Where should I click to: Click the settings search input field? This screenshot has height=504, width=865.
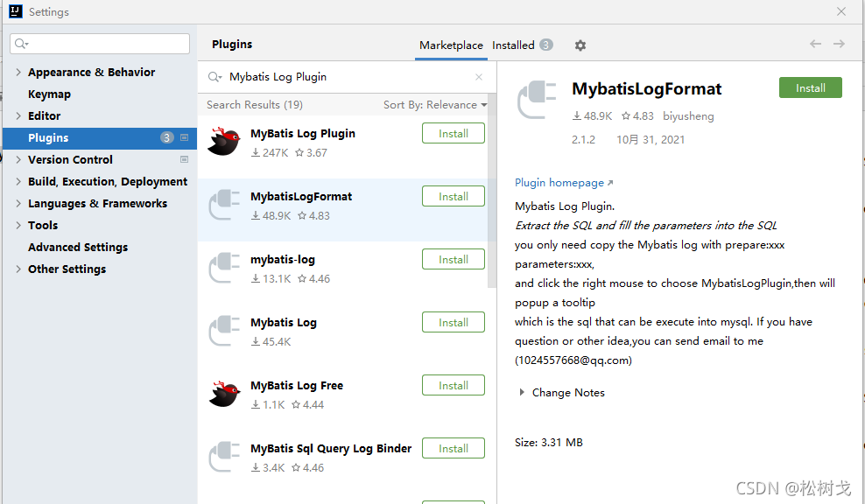[x=100, y=44]
